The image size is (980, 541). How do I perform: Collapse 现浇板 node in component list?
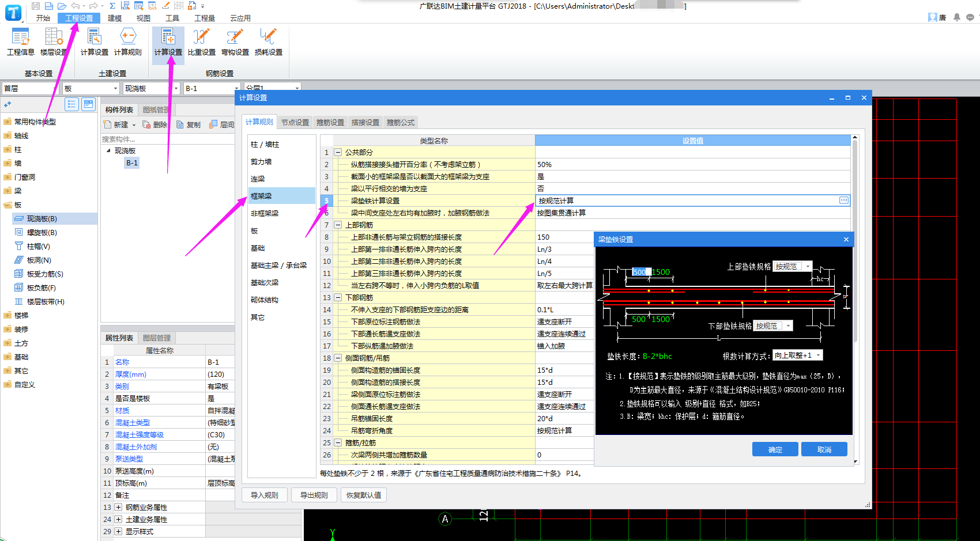click(x=108, y=151)
